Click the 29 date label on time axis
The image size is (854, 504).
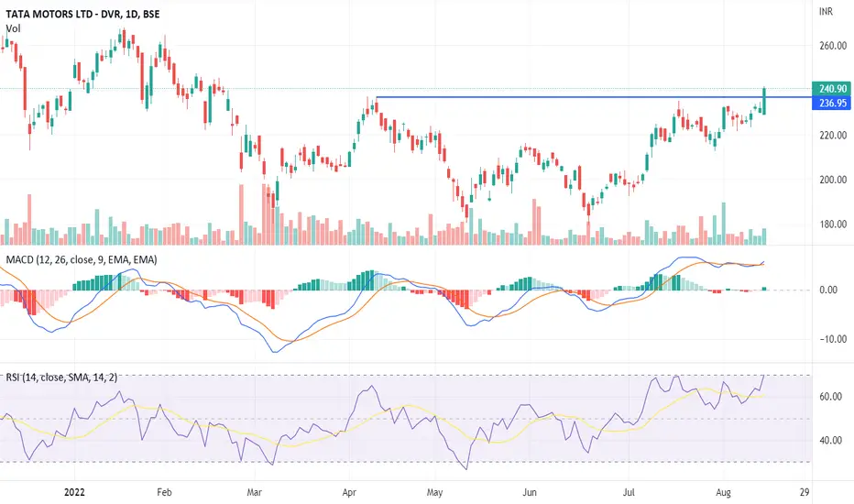click(x=805, y=493)
